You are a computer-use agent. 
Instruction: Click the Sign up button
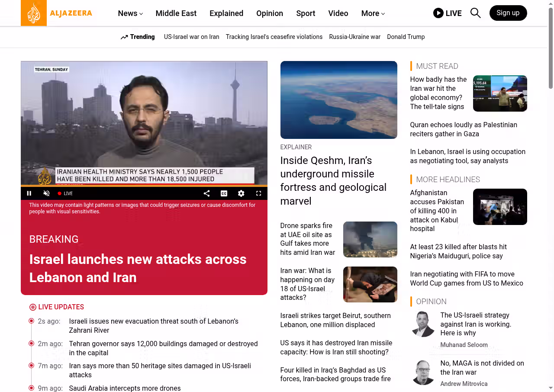tap(508, 13)
